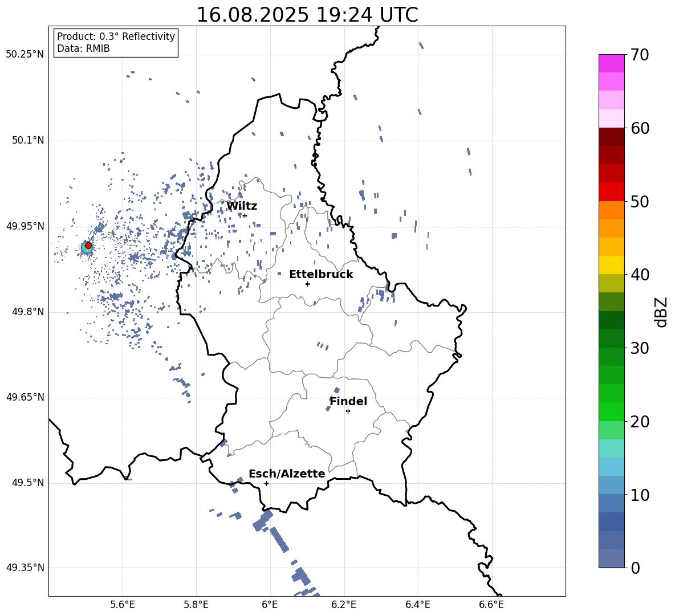Click the 5.6°E longitude label
675x616 pixels.
point(123,605)
